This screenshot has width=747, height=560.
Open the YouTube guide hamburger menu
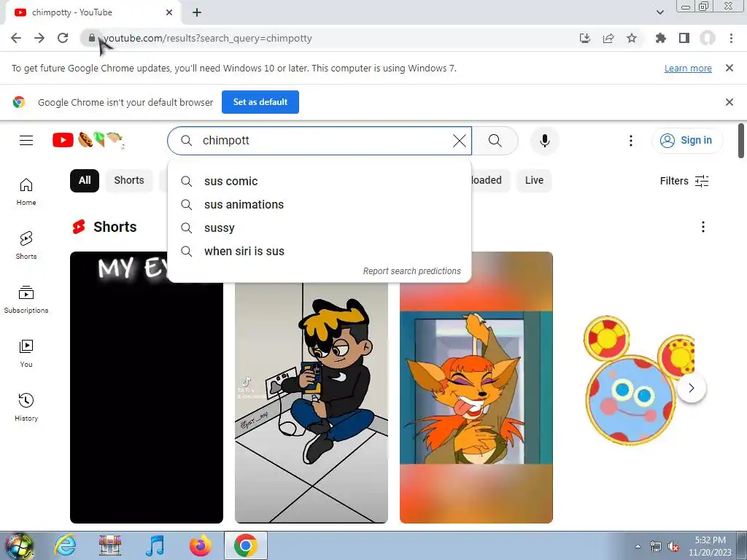point(26,141)
